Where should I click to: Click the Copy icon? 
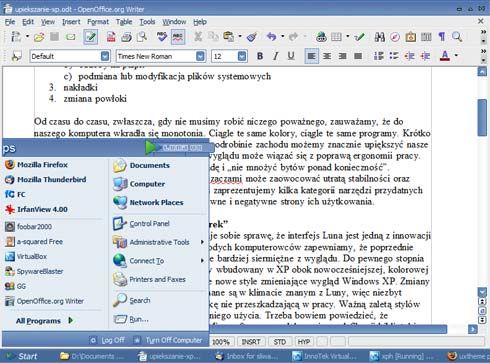click(x=213, y=37)
